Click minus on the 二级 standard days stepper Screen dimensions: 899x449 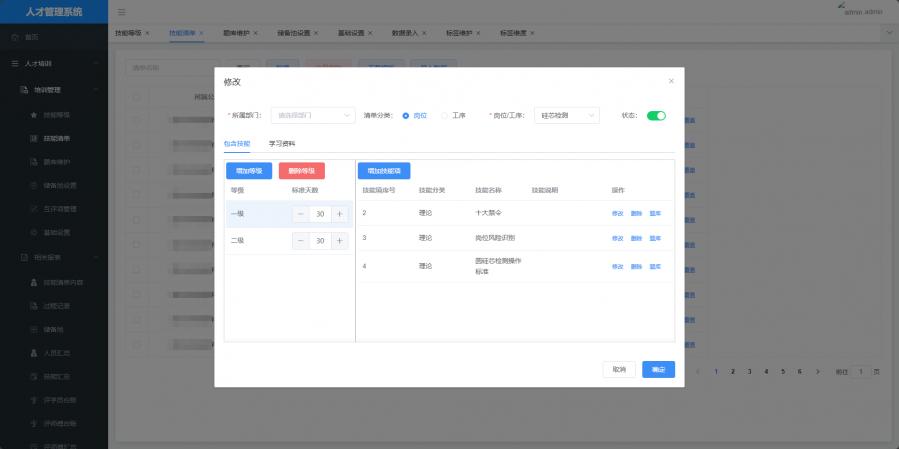point(301,240)
